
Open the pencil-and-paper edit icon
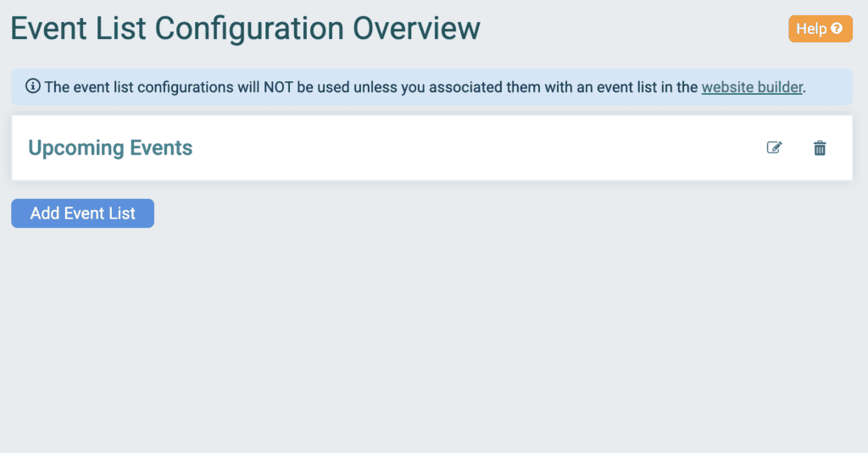pyautogui.click(x=774, y=147)
